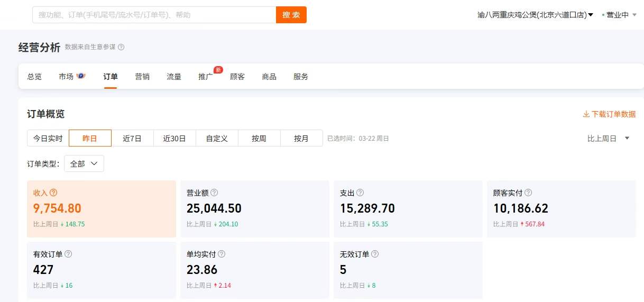Click help icon next to 单均实付
Screen dimensions: 644x302
[x=222, y=254]
